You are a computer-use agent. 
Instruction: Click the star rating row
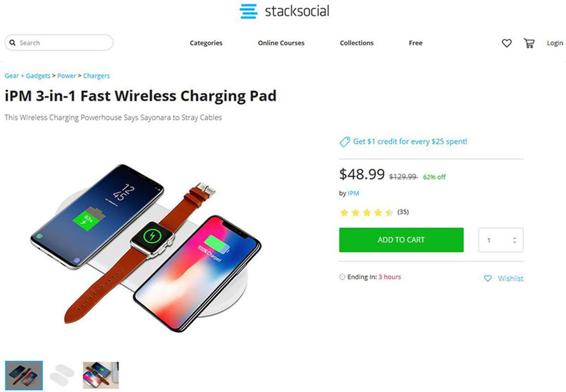pos(367,212)
